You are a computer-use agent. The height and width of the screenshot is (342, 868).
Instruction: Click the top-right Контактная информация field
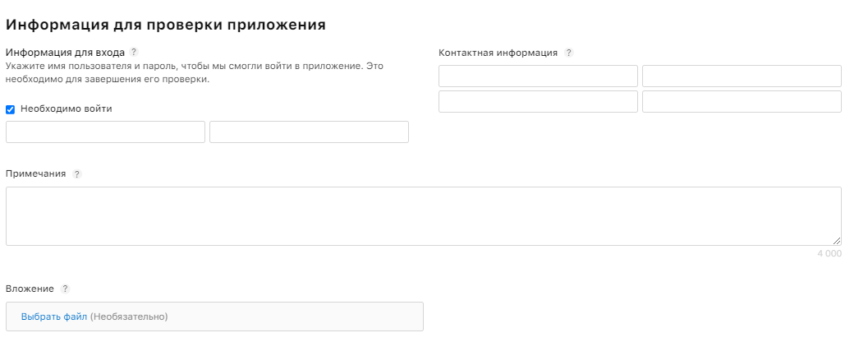pos(742,76)
